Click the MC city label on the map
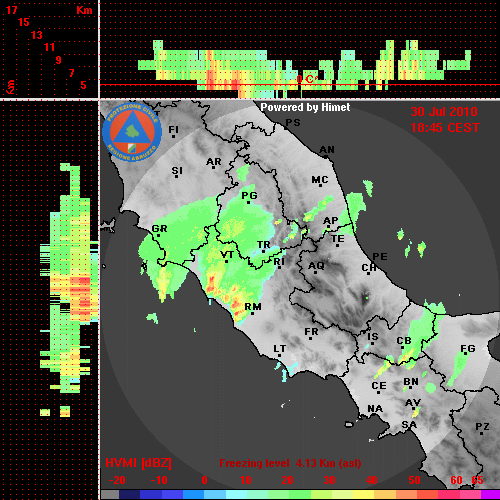This screenshot has width=500, height=500. [x=320, y=180]
